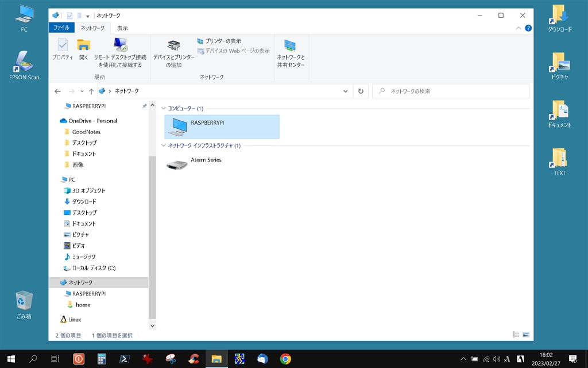The height and width of the screenshot is (368, 588).
Task: Refresh the network view
Action: tap(361, 91)
